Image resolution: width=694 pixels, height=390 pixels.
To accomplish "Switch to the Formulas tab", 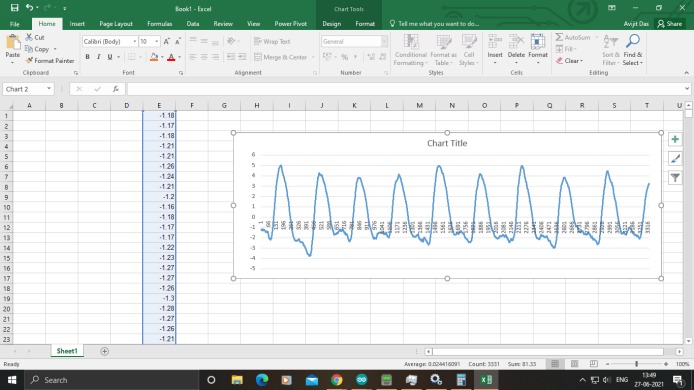I will point(159,24).
